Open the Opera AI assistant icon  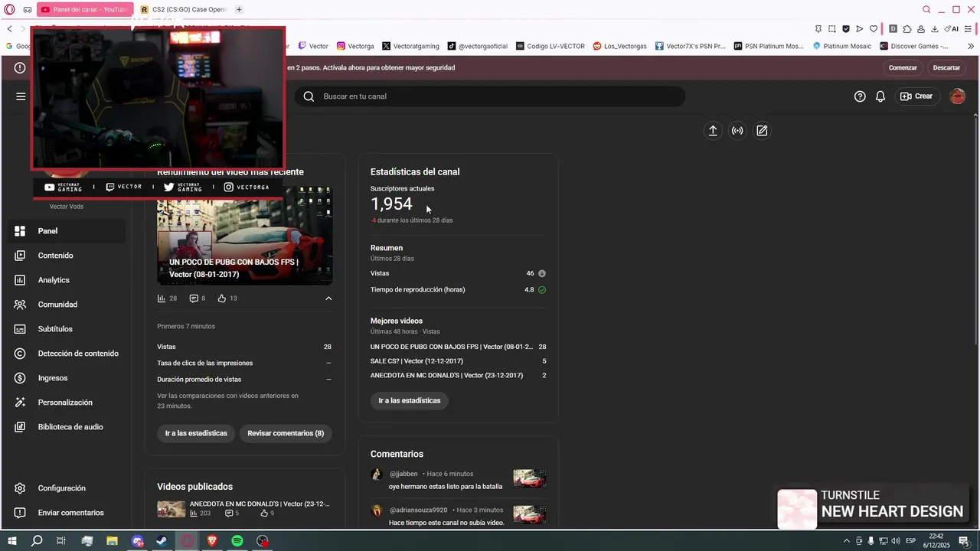click(x=952, y=29)
